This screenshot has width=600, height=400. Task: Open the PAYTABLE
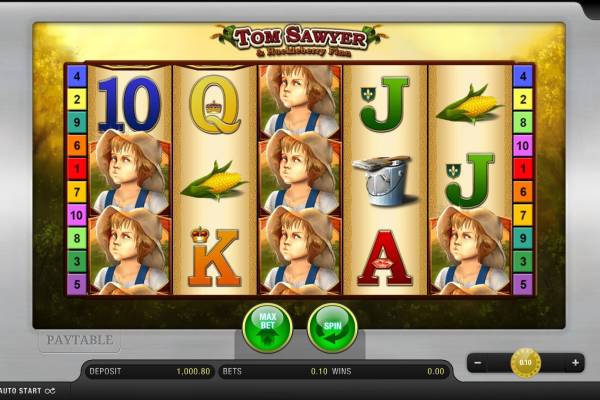point(80,340)
